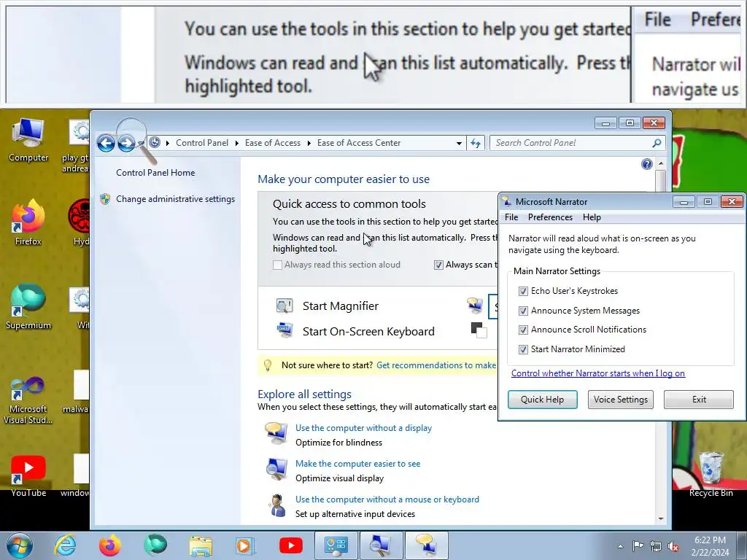Click the muted volume tray icon
The image size is (747, 560).
pos(673,546)
